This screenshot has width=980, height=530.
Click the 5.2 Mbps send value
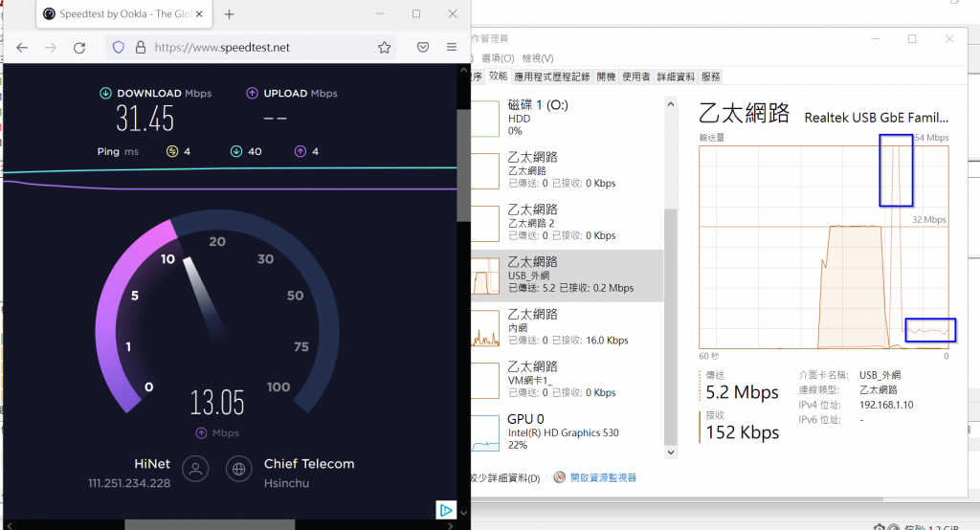pyautogui.click(x=742, y=392)
